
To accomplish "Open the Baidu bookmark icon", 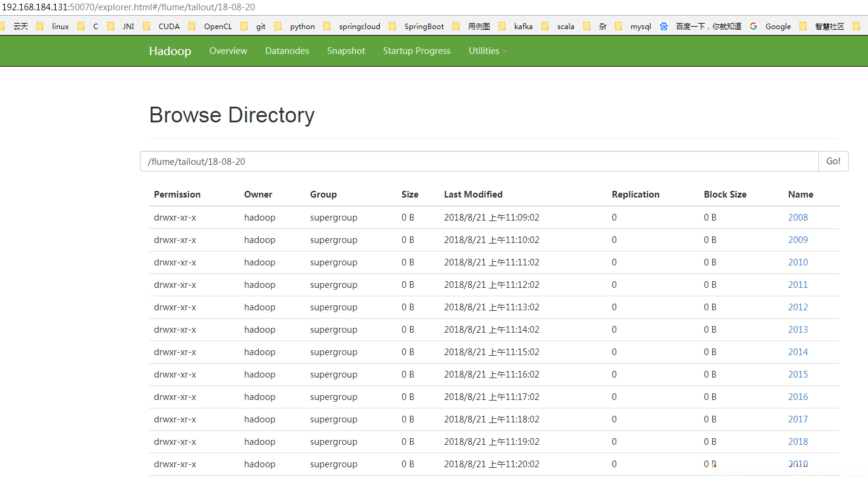I will [x=664, y=26].
